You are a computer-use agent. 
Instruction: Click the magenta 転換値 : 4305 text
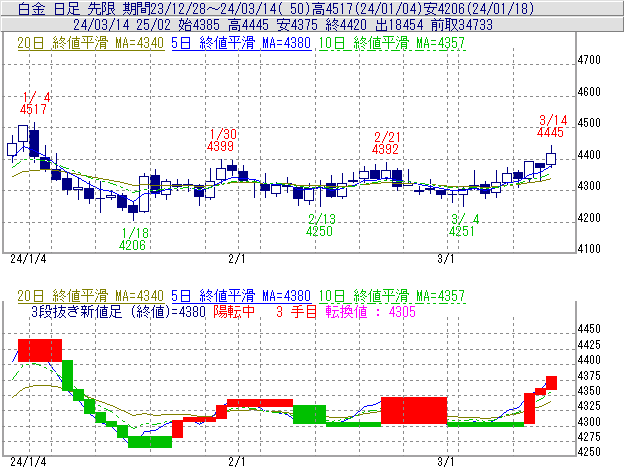click(370, 311)
